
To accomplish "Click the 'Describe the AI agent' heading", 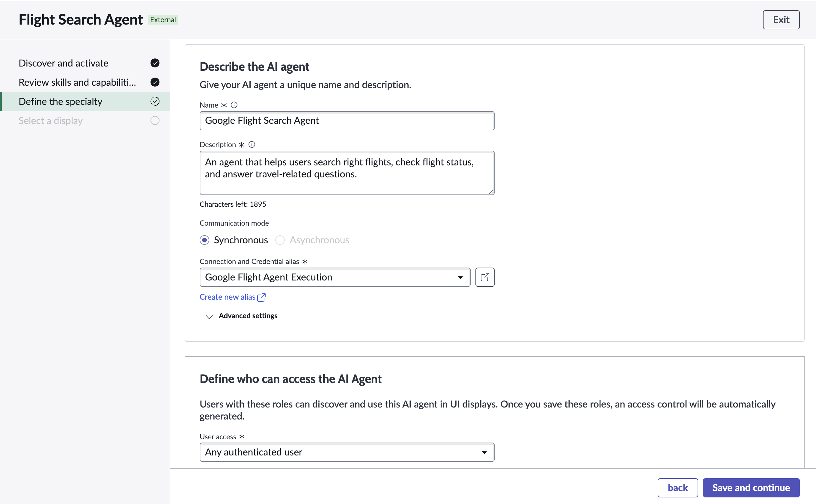I will coord(255,67).
